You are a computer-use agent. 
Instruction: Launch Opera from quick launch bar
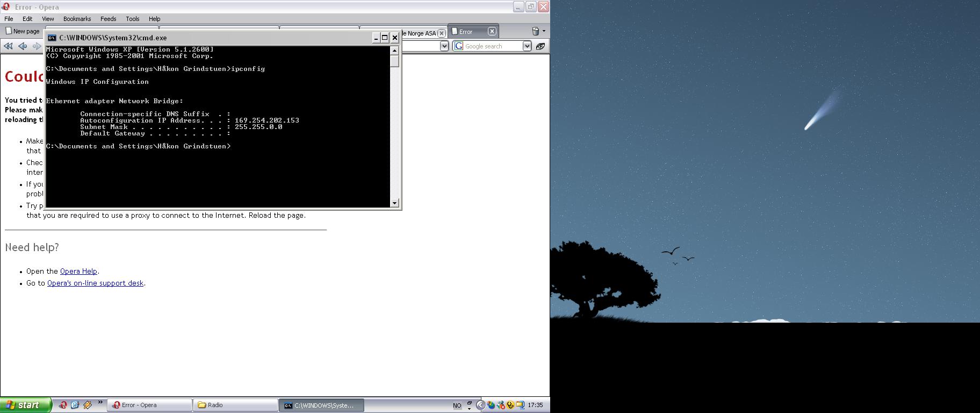(x=63, y=405)
